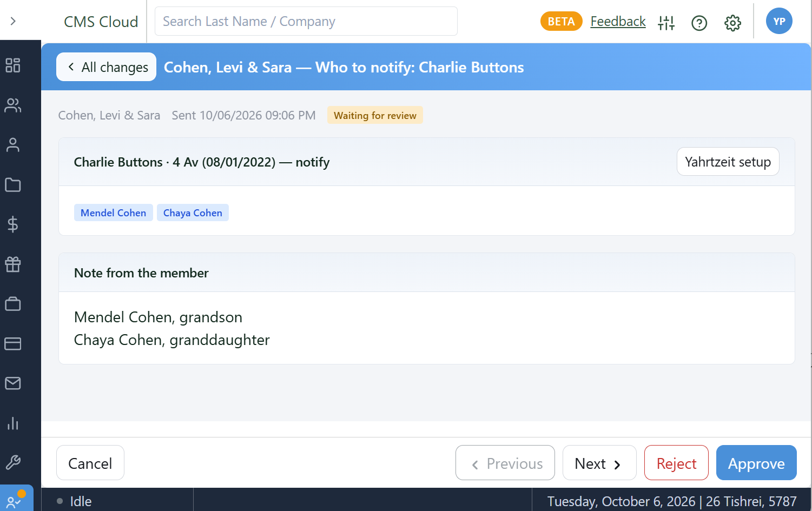Click 'Sent 10/06/2026 09:06 PM' text

(243, 115)
